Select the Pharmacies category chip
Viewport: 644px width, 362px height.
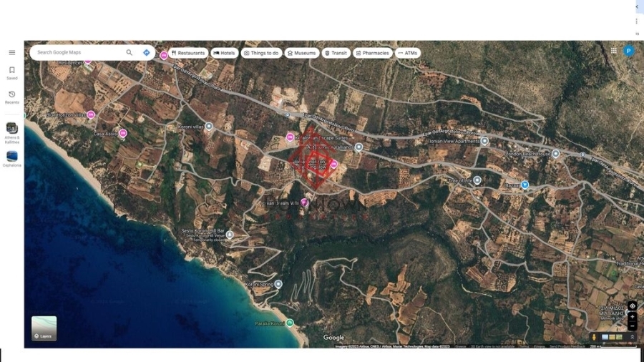(x=372, y=53)
